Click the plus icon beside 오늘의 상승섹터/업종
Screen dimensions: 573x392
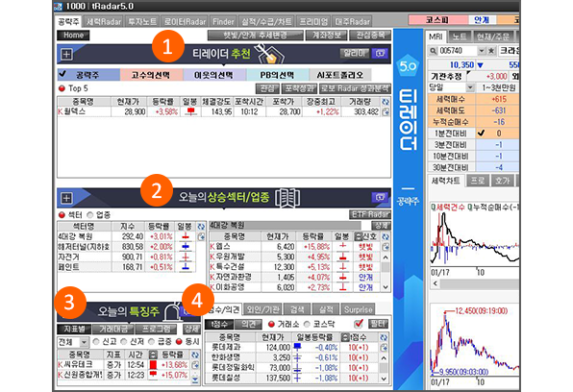[x=66, y=198]
